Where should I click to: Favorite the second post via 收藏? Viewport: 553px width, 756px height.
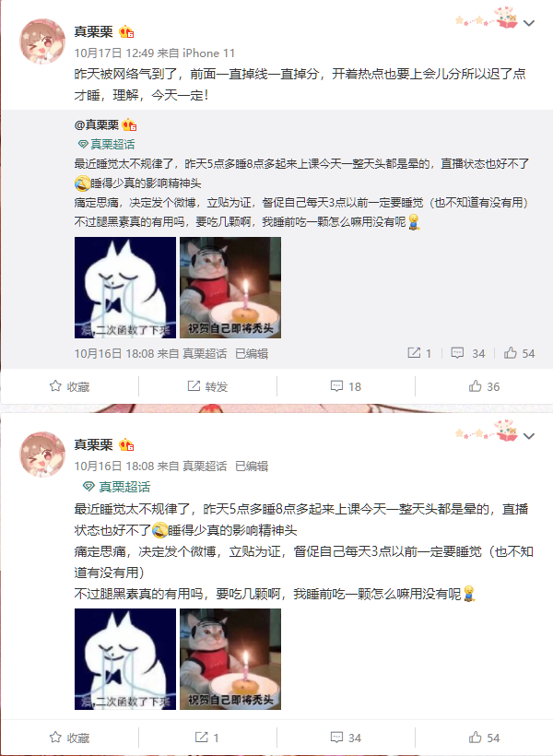tap(69, 738)
